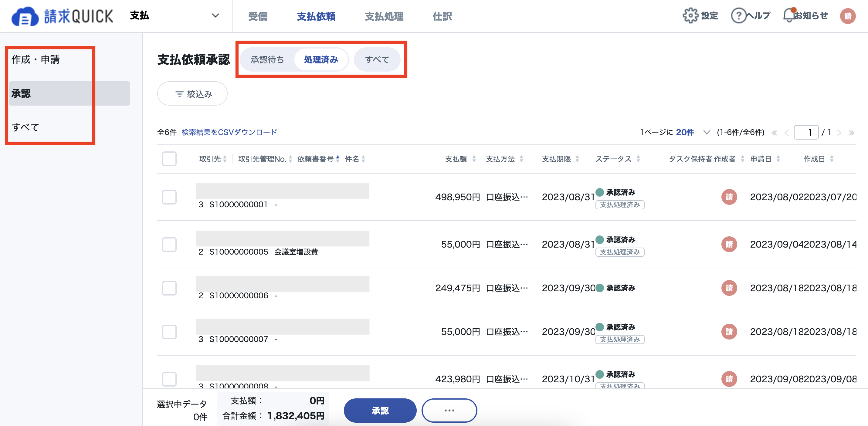868x426 pixels.
Task: Check the row S10000000008 checkbox
Action: click(x=169, y=379)
